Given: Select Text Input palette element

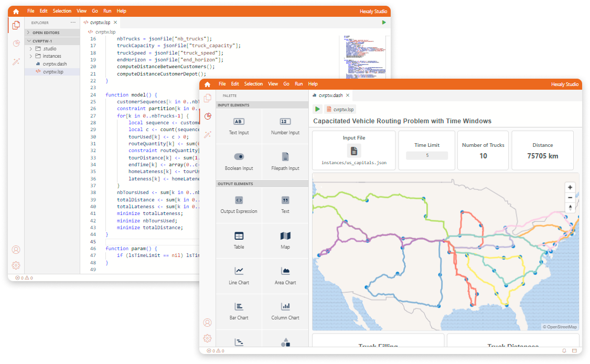Looking at the screenshot, I should [239, 126].
